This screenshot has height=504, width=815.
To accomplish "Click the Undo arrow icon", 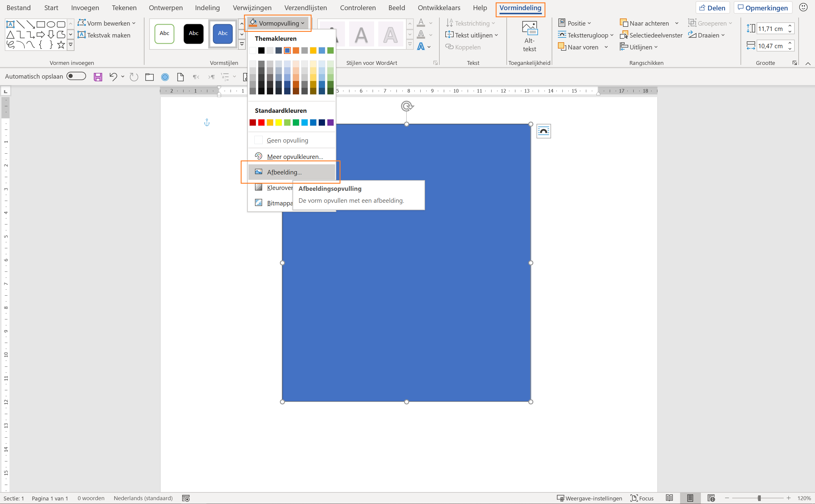I will point(113,77).
